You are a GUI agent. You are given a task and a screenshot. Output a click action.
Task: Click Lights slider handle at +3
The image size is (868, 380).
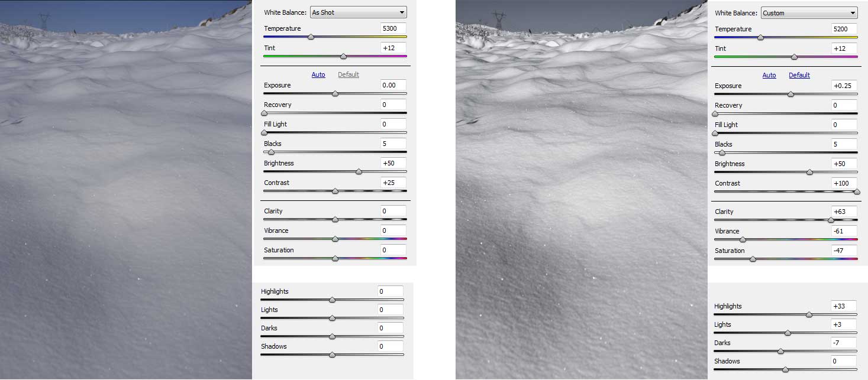coord(788,333)
